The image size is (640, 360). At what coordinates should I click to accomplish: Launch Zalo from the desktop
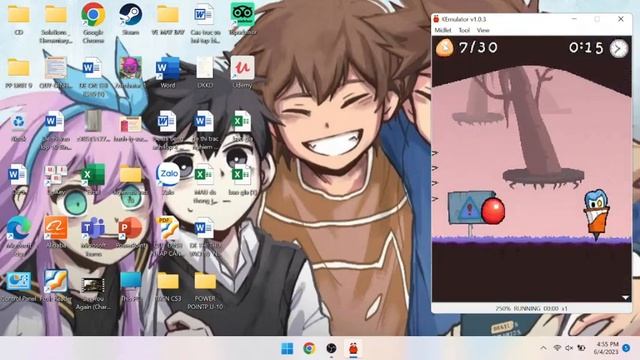pos(168,179)
